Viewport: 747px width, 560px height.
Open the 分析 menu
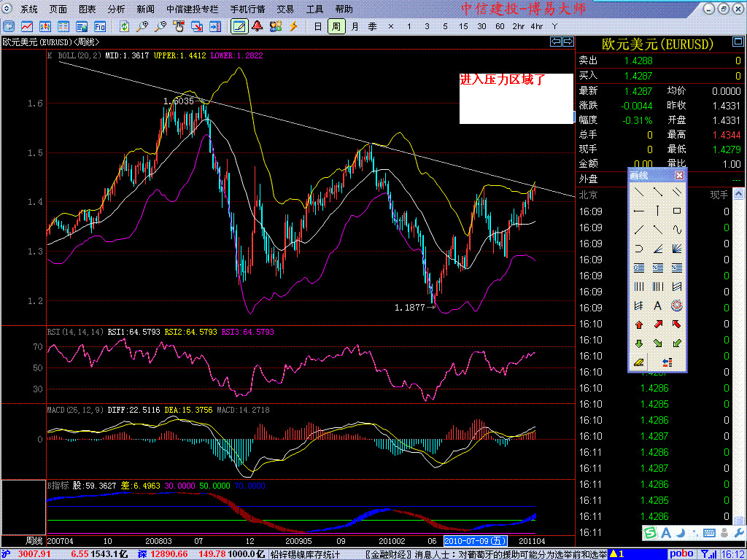(x=116, y=9)
